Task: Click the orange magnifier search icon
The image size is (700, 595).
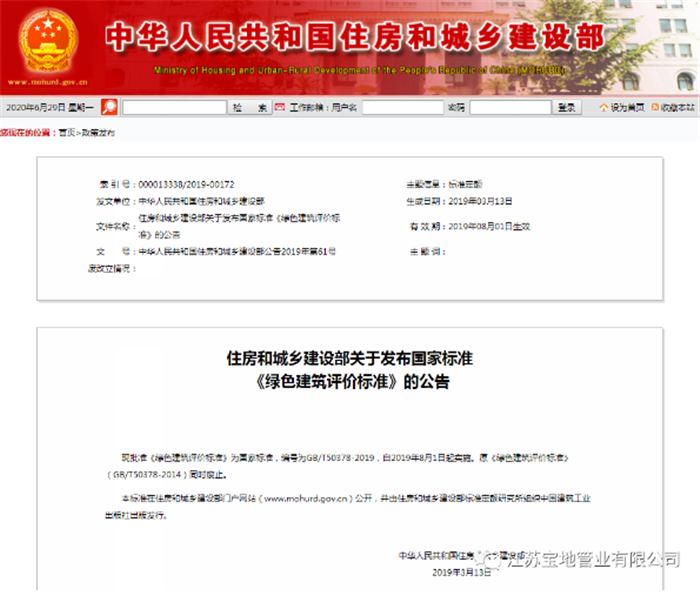Action: (109, 107)
